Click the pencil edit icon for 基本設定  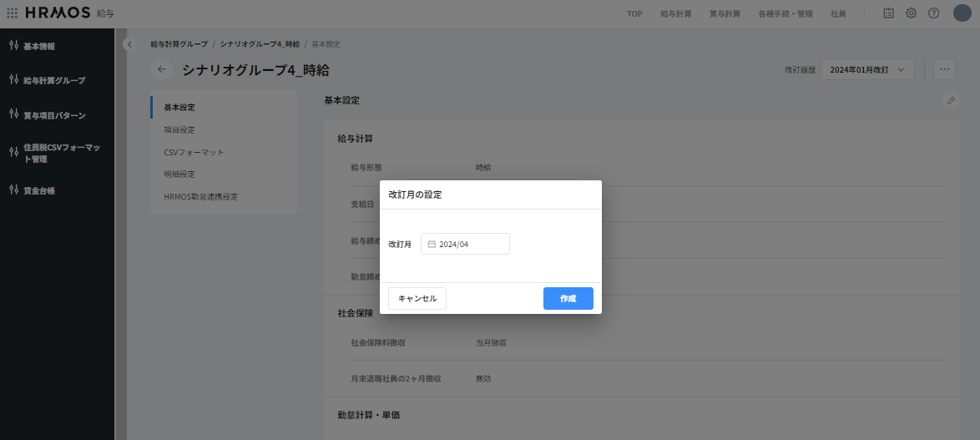[x=950, y=100]
